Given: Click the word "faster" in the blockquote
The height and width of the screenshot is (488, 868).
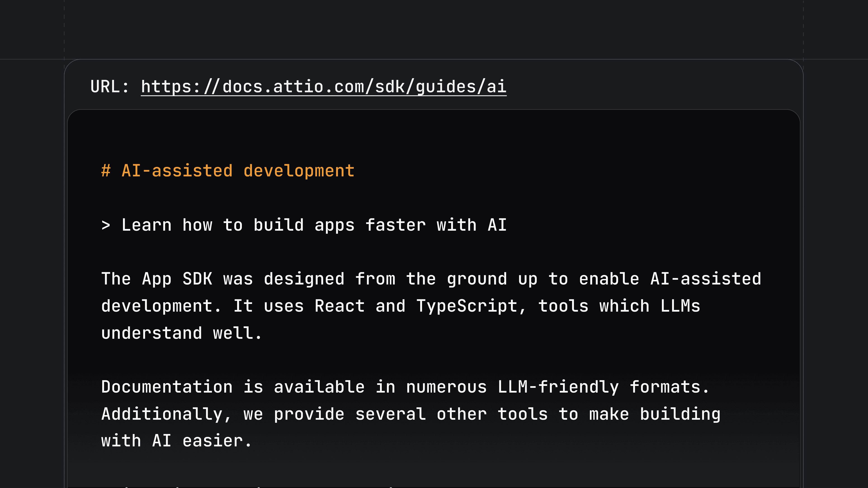Looking at the screenshot, I should point(396,225).
